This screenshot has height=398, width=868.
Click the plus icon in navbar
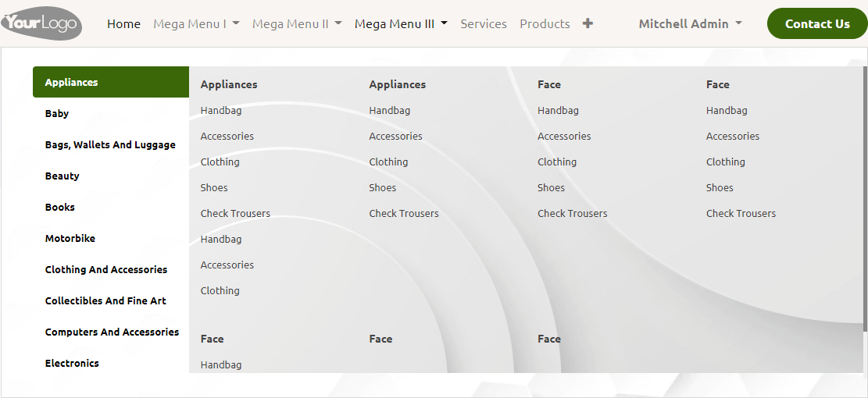[588, 23]
